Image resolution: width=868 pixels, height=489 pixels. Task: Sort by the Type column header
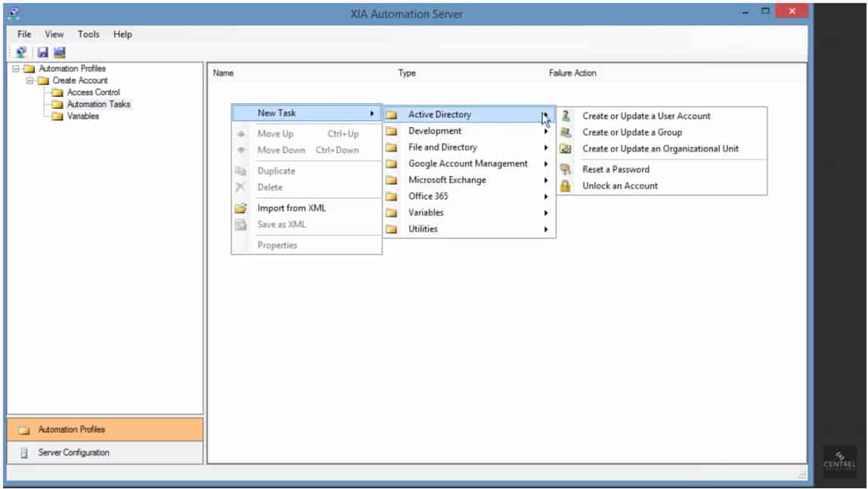pyautogui.click(x=407, y=73)
